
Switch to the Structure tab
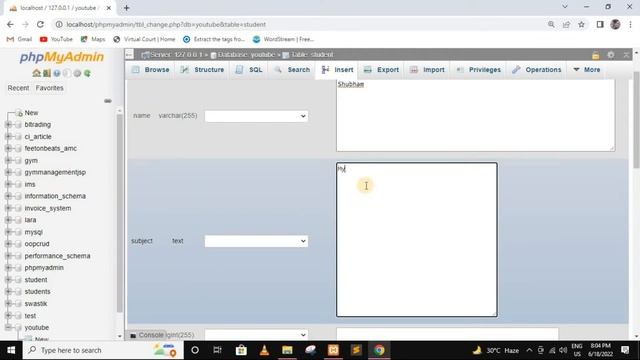203,70
